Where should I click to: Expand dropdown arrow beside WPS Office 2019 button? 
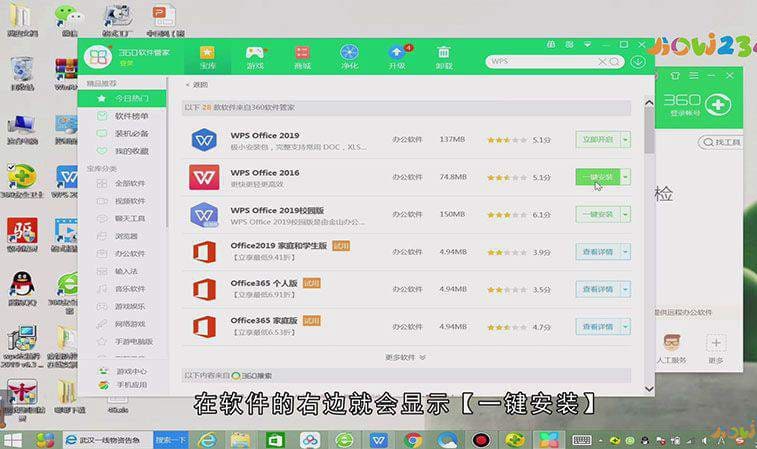point(625,140)
